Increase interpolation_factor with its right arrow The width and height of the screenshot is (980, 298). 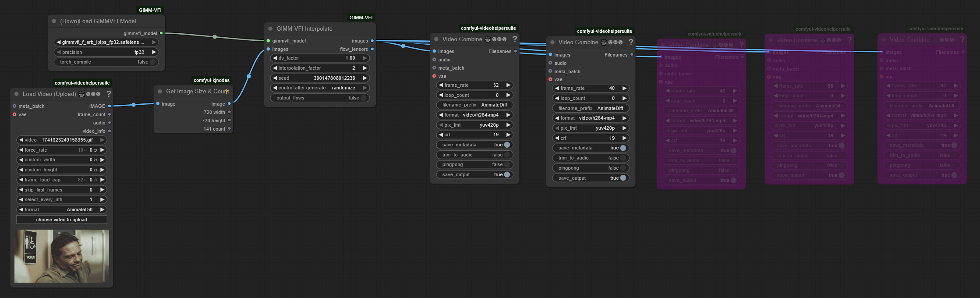pyautogui.click(x=364, y=68)
